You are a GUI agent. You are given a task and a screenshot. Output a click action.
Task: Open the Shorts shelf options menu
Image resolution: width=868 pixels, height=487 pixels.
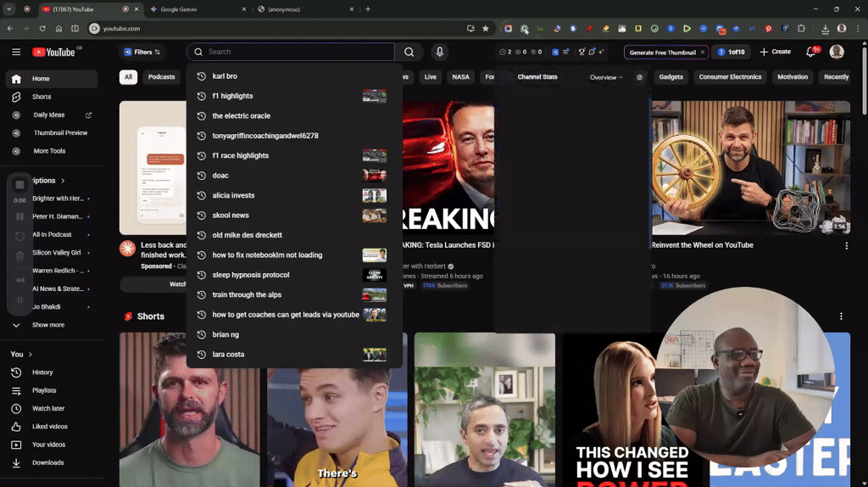841,316
